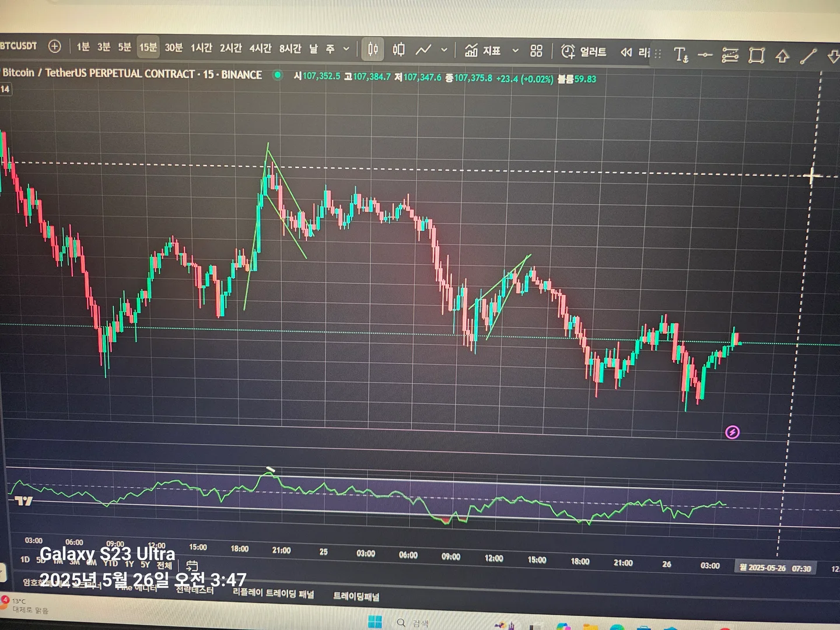
Task: Expand the 지표 favorites dropdown chevron
Action: (515, 51)
